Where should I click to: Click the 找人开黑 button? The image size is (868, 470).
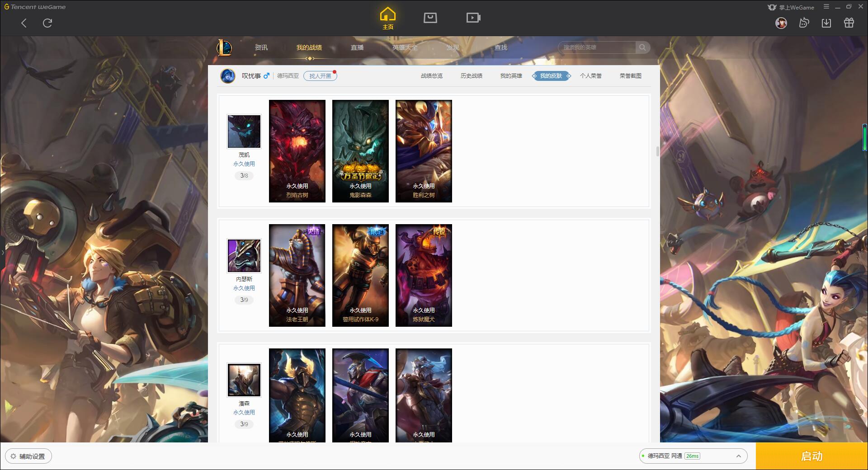[x=320, y=76]
